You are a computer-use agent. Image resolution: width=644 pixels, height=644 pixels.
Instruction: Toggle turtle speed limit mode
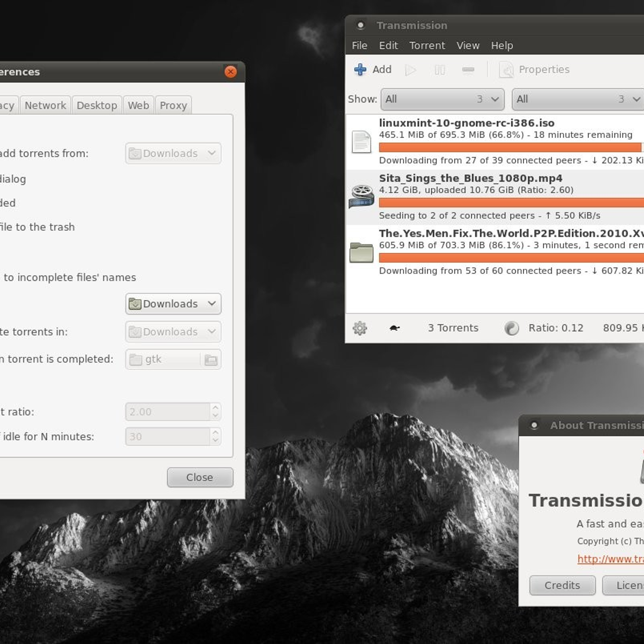[394, 328]
